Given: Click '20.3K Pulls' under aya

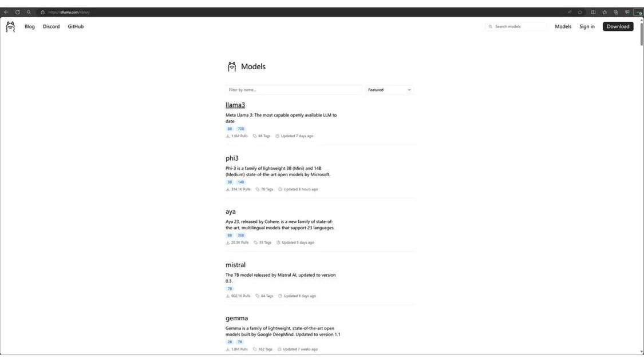Looking at the screenshot, I should coord(240,242).
